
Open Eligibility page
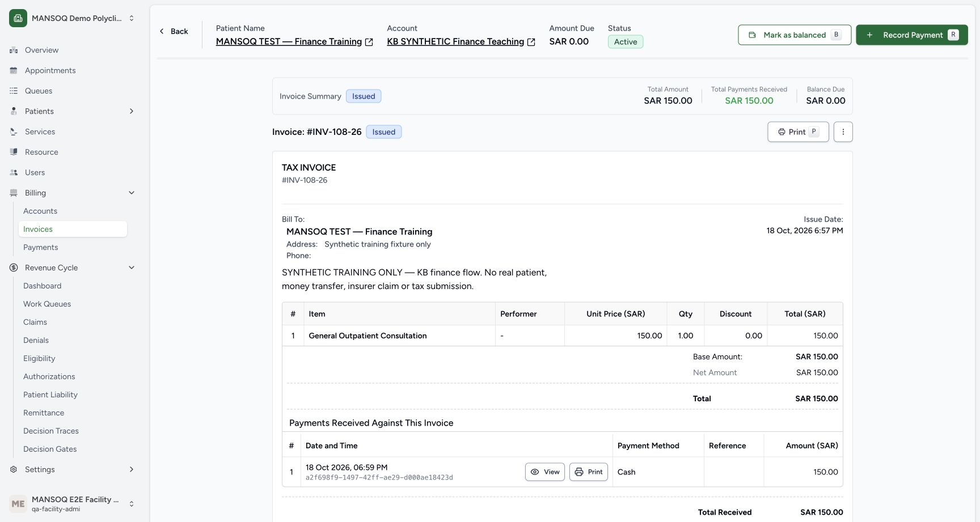(39, 358)
